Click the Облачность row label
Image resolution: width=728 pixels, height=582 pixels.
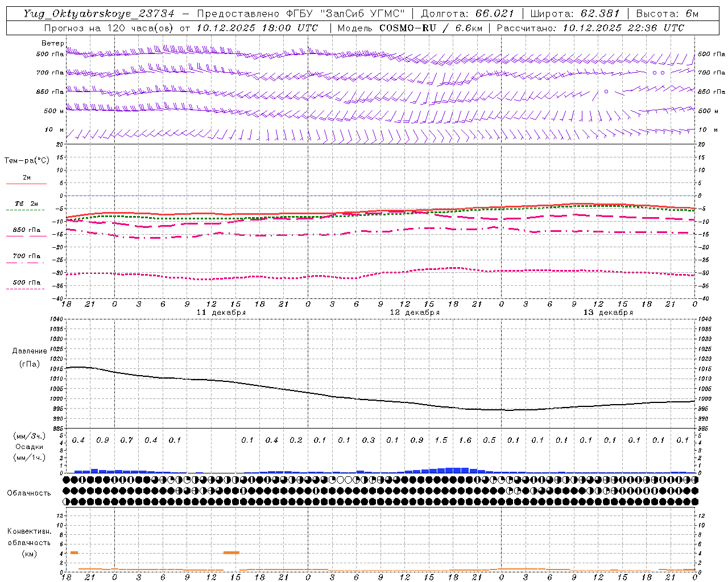tap(29, 493)
